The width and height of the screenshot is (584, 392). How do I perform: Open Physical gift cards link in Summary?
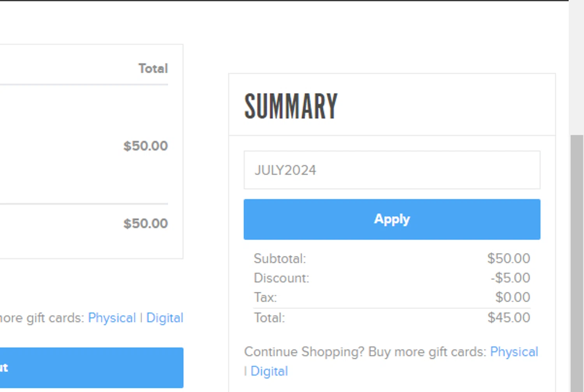click(514, 352)
